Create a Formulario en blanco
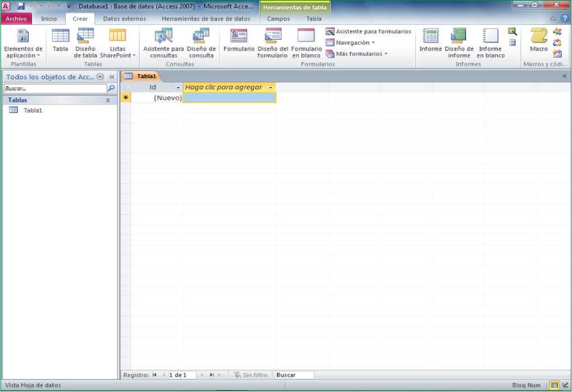The image size is (572, 392). coord(306,43)
